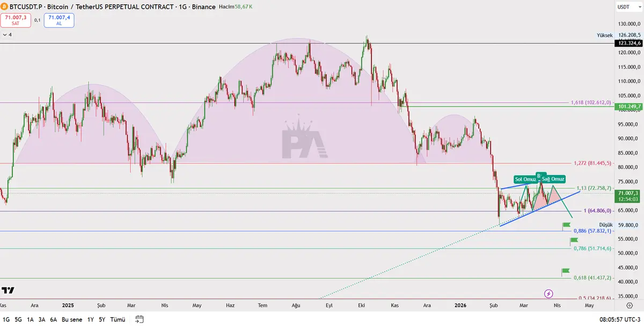Open the USDT currency dropdown
Viewport: 644px width, 326px height.
(628, 7)
